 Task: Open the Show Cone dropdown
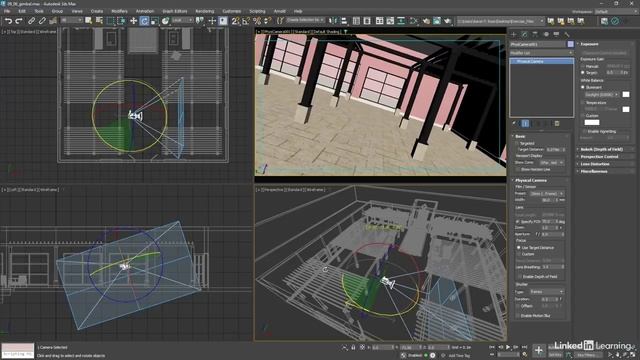pos(552,163)
